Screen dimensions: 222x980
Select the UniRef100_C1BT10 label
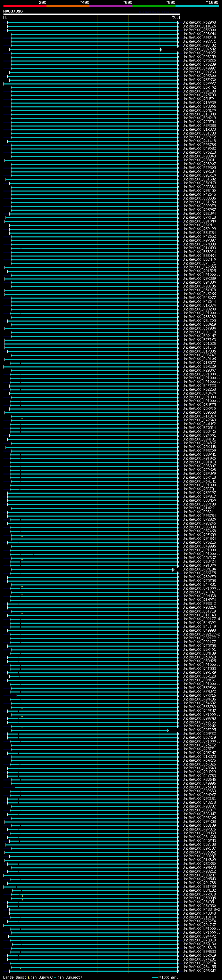pos(199,917)
